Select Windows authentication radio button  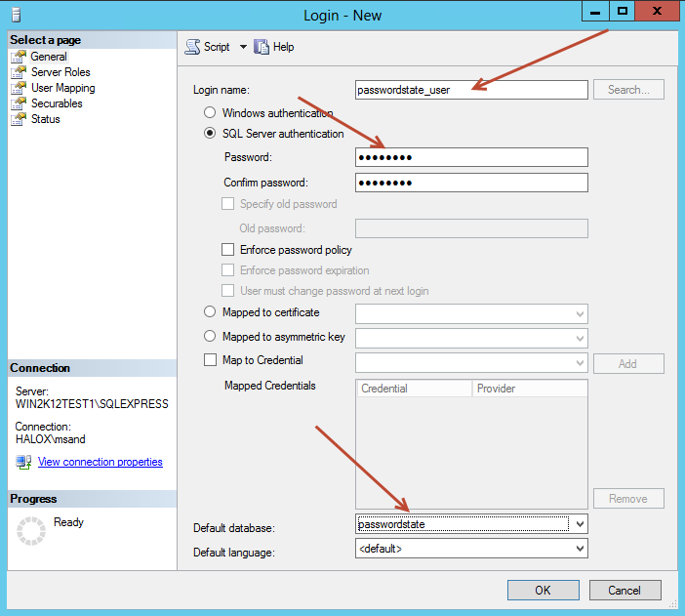(x=209, y=113)
